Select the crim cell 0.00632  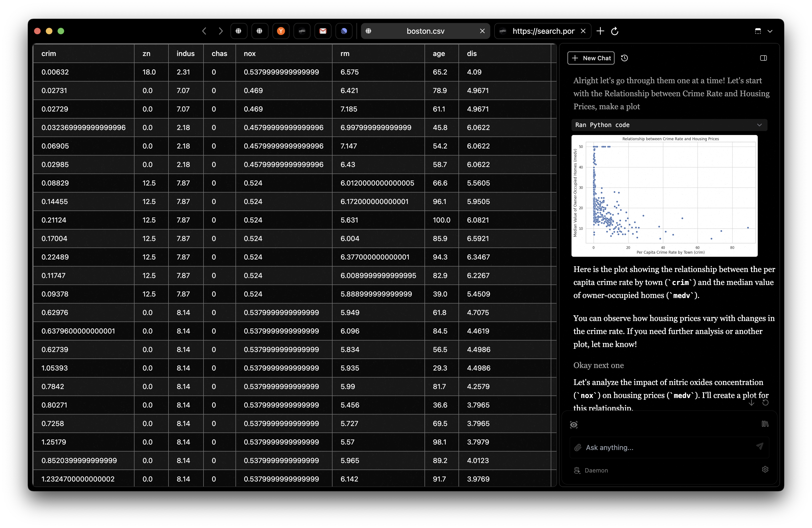click(83, 72)
